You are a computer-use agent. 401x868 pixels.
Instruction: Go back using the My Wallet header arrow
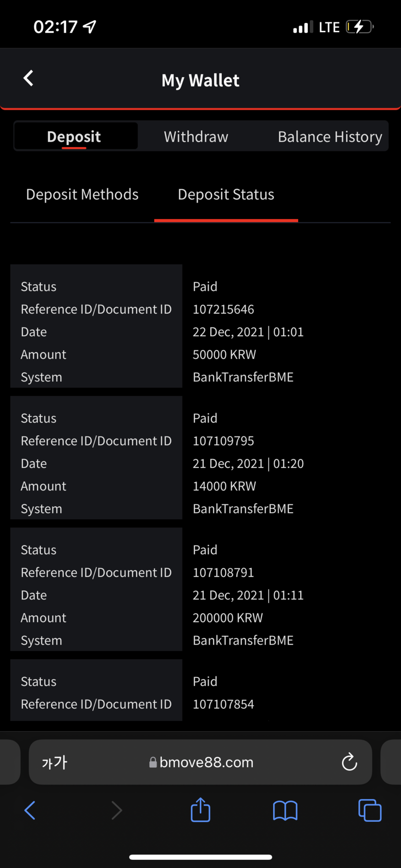28,78
